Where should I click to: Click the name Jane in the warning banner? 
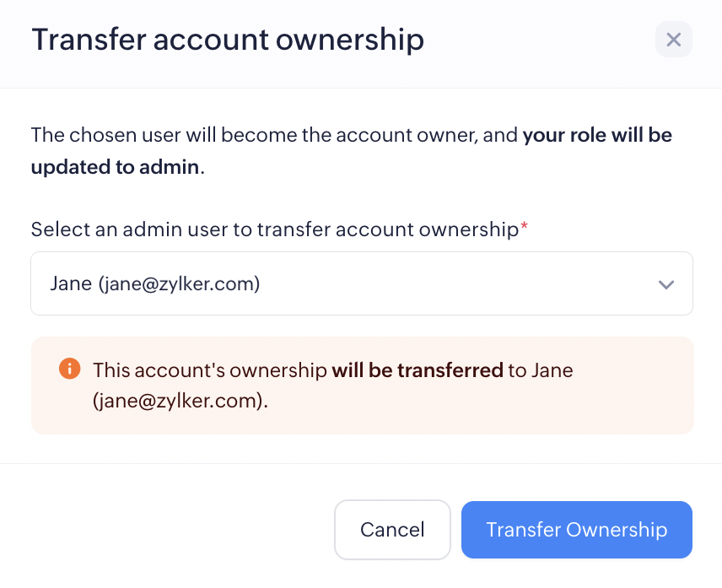click(552, 370)
